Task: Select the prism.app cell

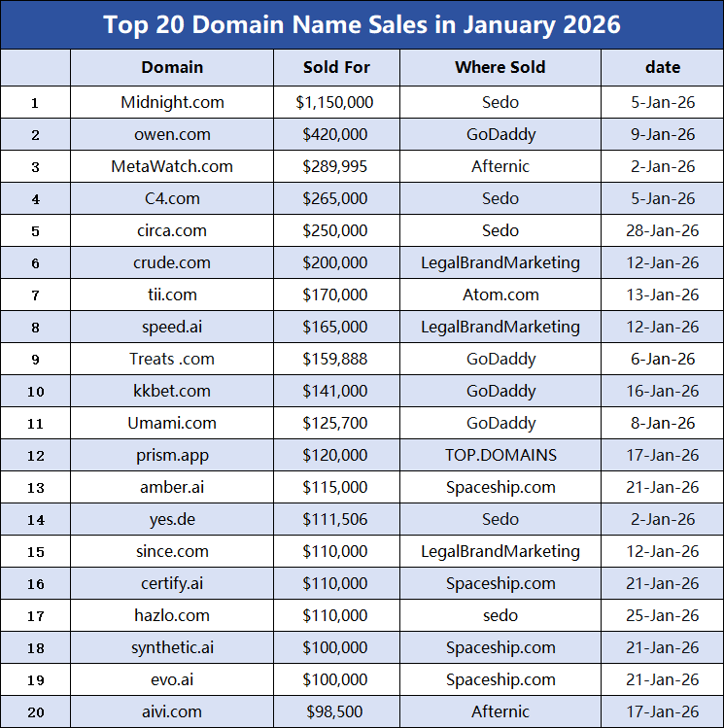Action: pyautogui.click(x=172, y=455)
